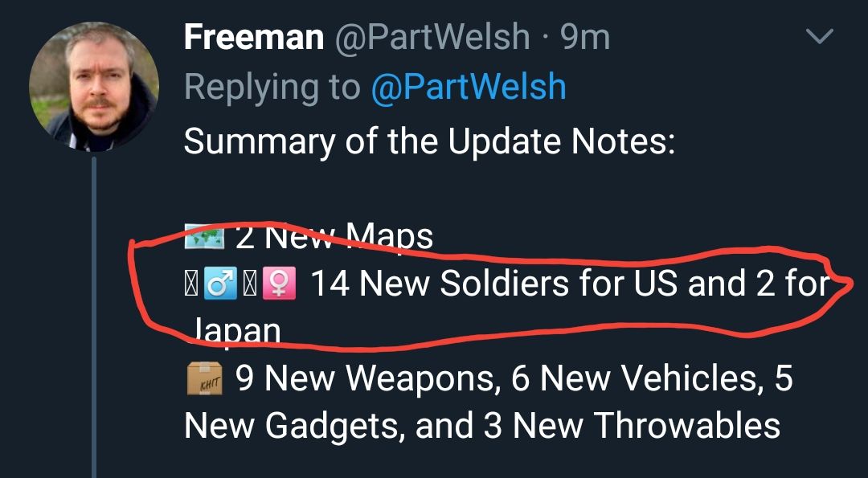Image resolution: width=868 pixels, height=478 pixels.
Task: Click the missing-glyph box before male sign
Action: (x=192, y=284)
